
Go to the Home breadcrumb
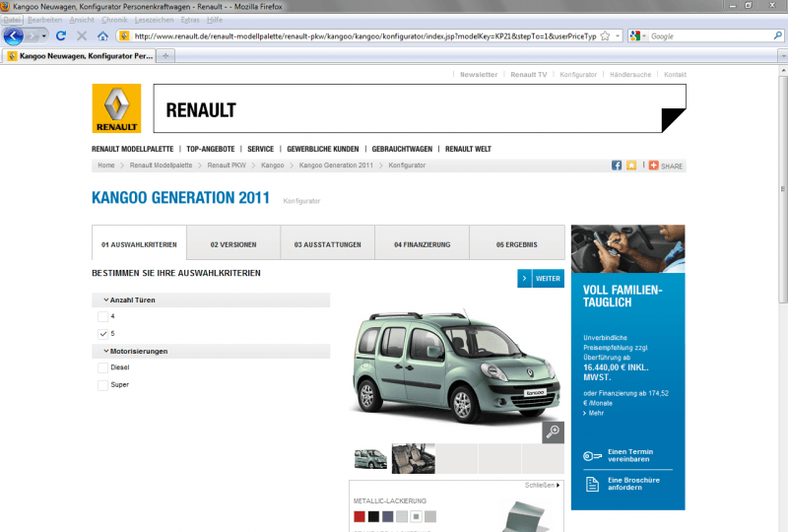pyautogui.click(x=106, y=165)
